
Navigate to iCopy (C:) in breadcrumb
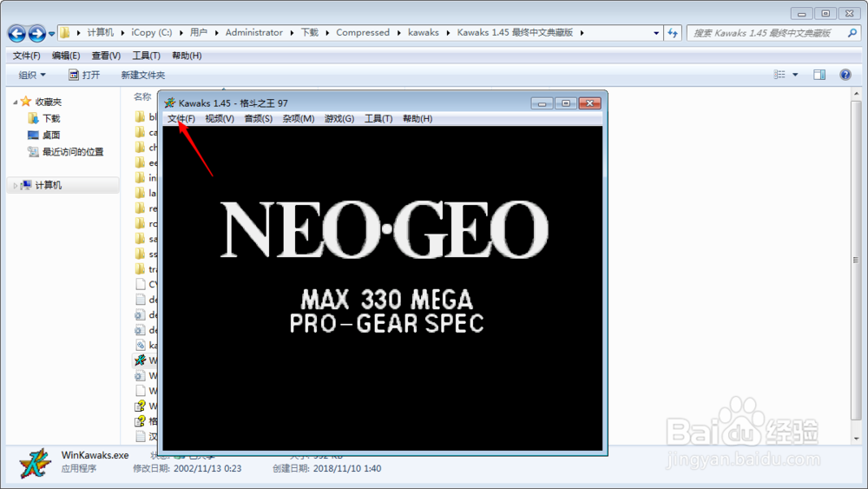(x=152, y=33)
